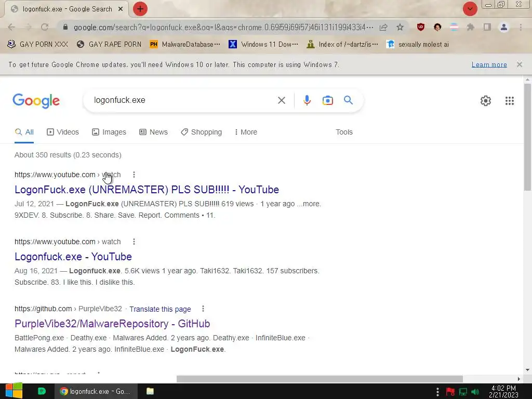Open the Chrome three-dot menu
Viewport: 532px width, 399px height.
point(521,27)
